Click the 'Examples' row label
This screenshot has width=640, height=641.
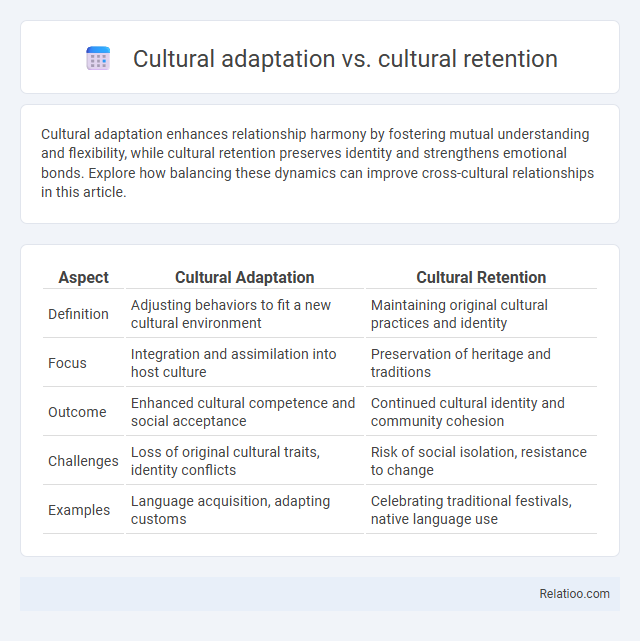[79, 510]
